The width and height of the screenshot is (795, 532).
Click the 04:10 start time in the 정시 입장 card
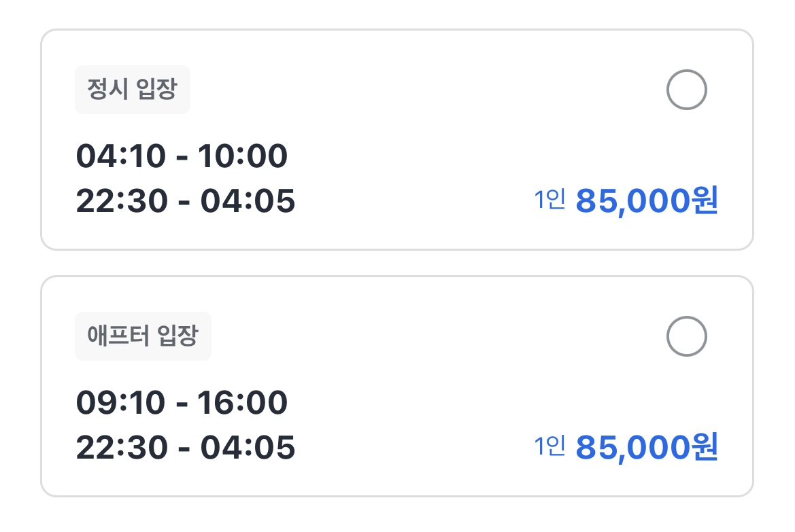pos(120,156)
